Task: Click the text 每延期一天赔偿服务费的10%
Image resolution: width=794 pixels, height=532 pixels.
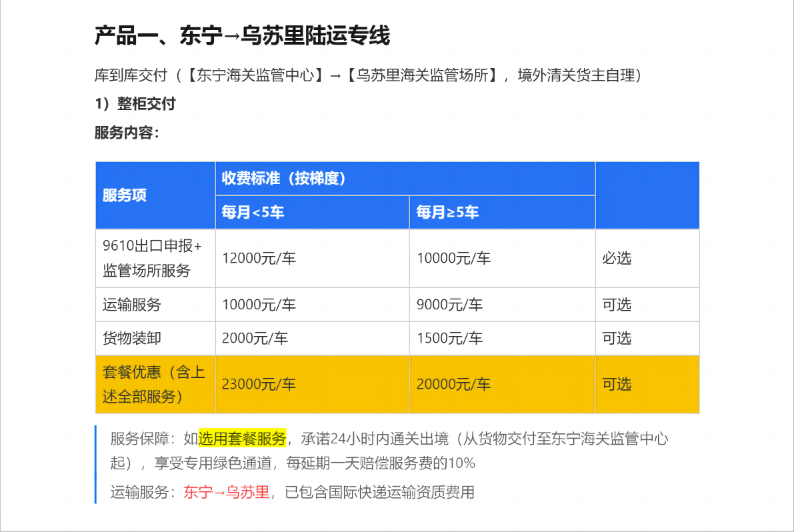Action: 381,463
